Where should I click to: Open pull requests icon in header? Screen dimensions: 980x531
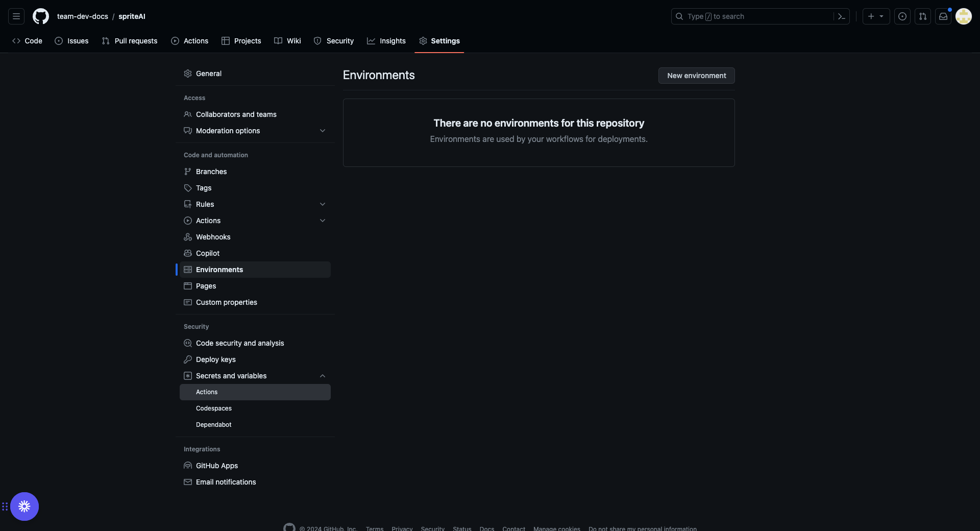pyautogui.click(x=922, y=16)
